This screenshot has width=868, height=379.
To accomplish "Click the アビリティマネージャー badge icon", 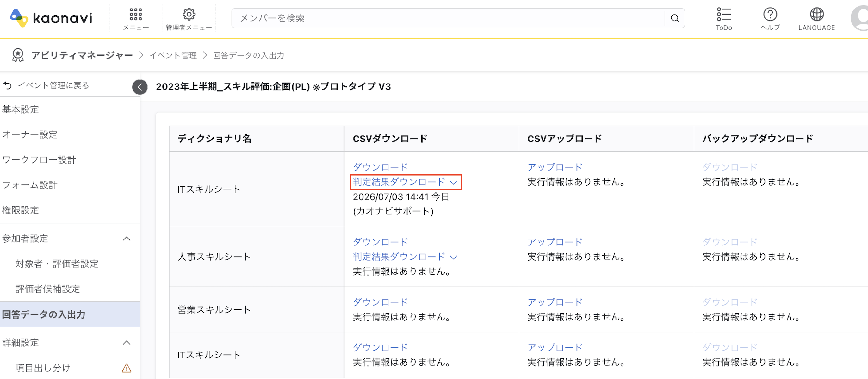I will pos(18,55).
